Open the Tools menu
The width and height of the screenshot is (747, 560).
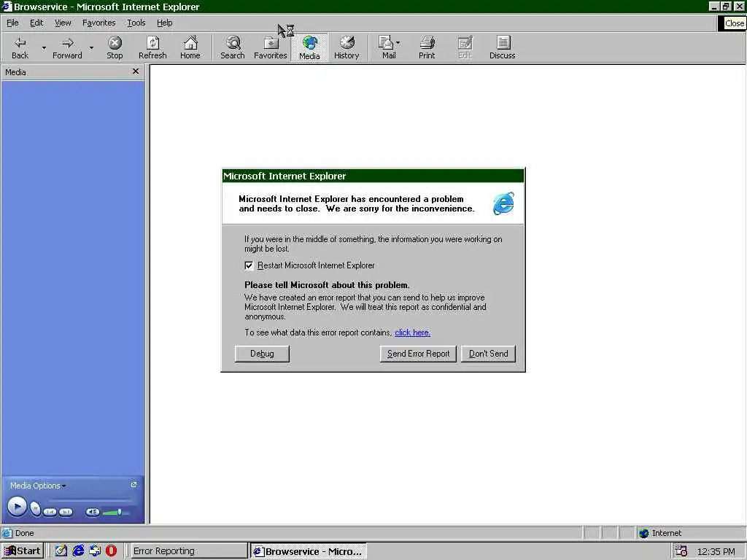coord(136,23)
